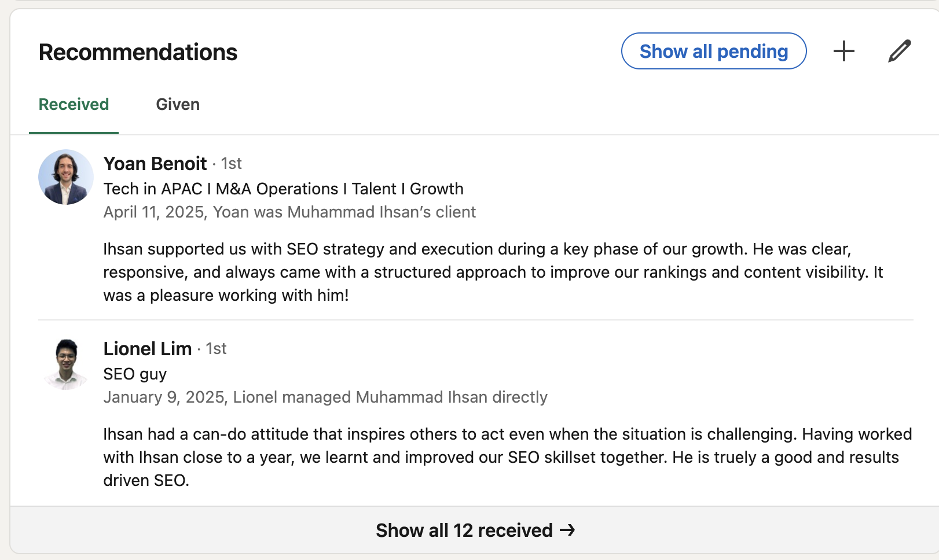This screenshot has width=939, height=560.
Task: Click the 1st badge beside Lionel Lim
Action: tap(217, 349)
